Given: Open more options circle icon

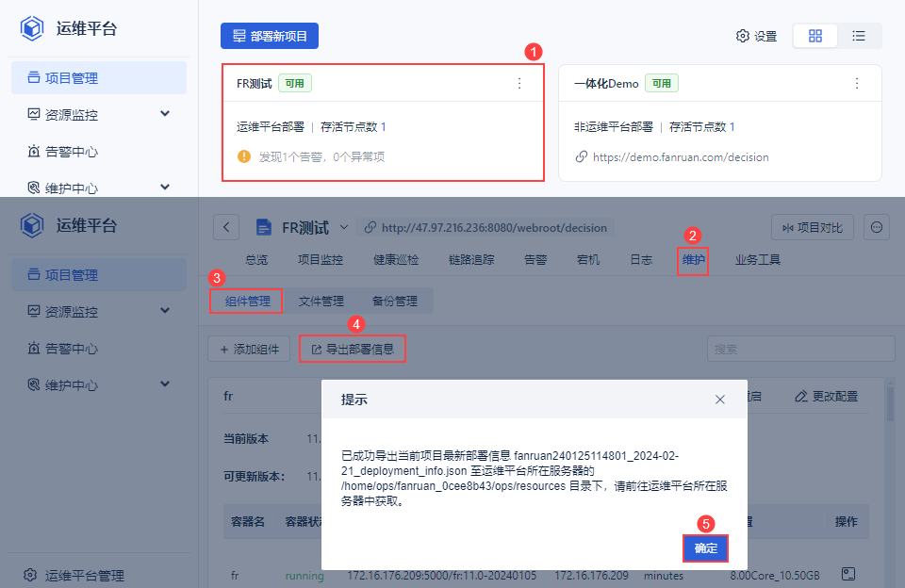Looking at the screenshot, I should 876,227.
